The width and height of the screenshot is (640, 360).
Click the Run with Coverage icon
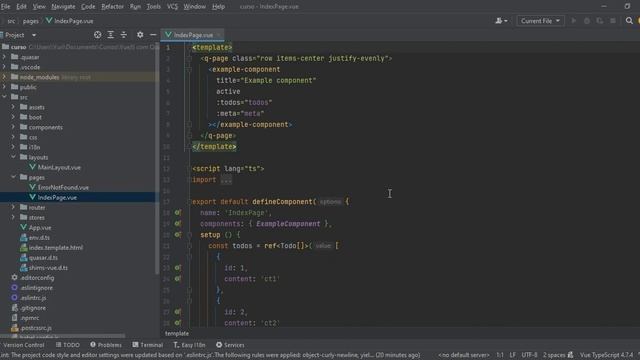click(x=600, y=21)
